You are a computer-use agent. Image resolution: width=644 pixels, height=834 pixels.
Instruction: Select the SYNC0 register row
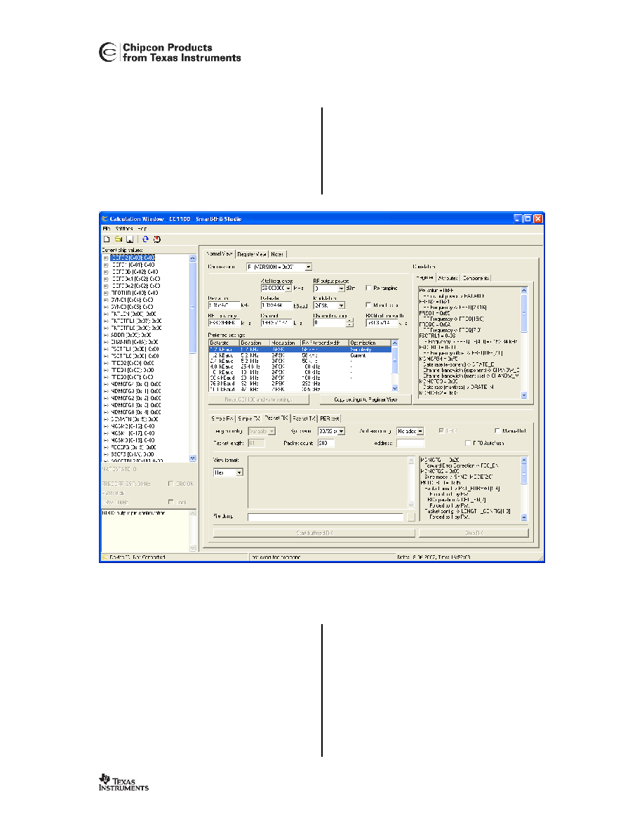click(x=132, y=307)
